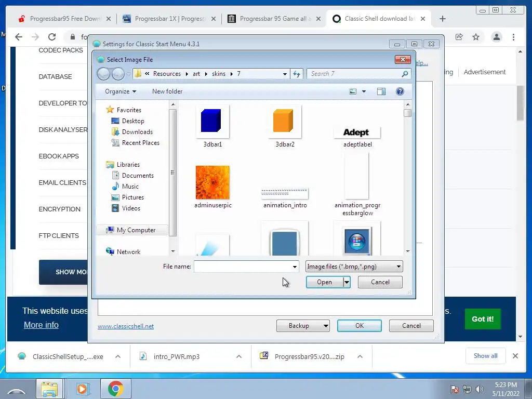The width and height of the screenshot is (532, 399).
Task: Open Recent Places in navigation pane
Action: click(x=140, y=143)
